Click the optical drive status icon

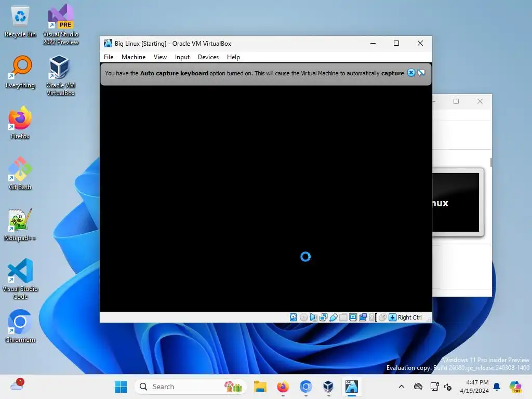pos(303,317)
